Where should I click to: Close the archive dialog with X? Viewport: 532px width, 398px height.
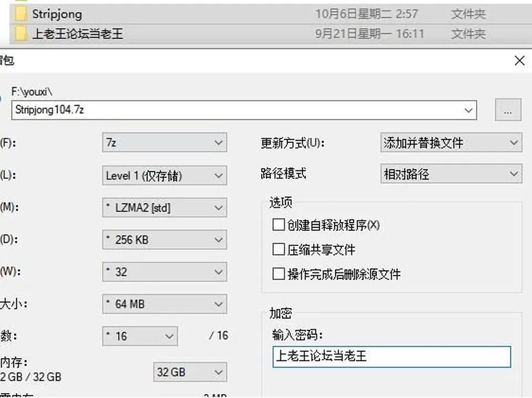click(x=519, y=61)
